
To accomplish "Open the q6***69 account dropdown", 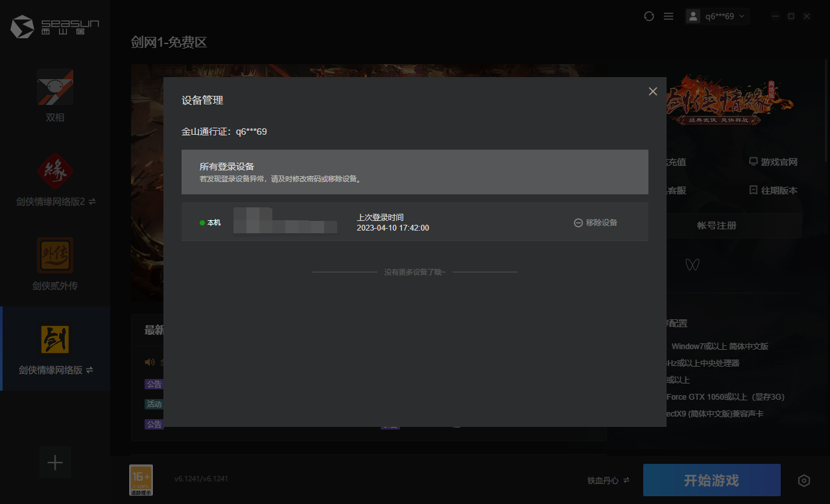I will [717, 16].
